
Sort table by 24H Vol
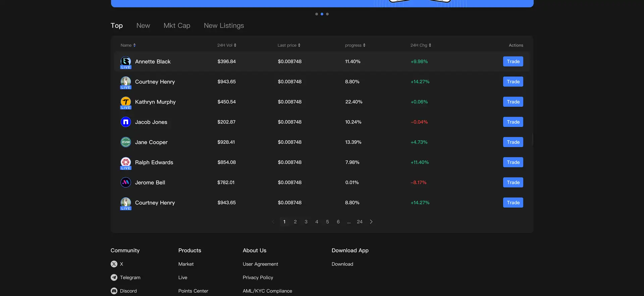[227, 45]
